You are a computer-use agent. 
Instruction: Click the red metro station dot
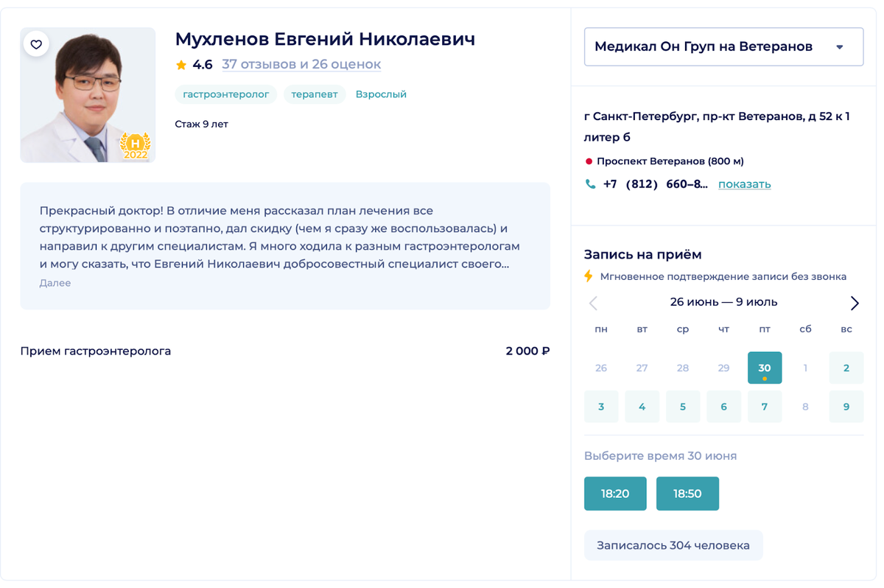coord(589,161)
